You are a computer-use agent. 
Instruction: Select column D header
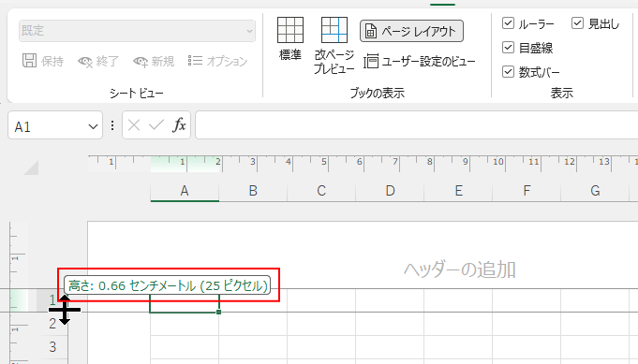[x=390, y=191]
